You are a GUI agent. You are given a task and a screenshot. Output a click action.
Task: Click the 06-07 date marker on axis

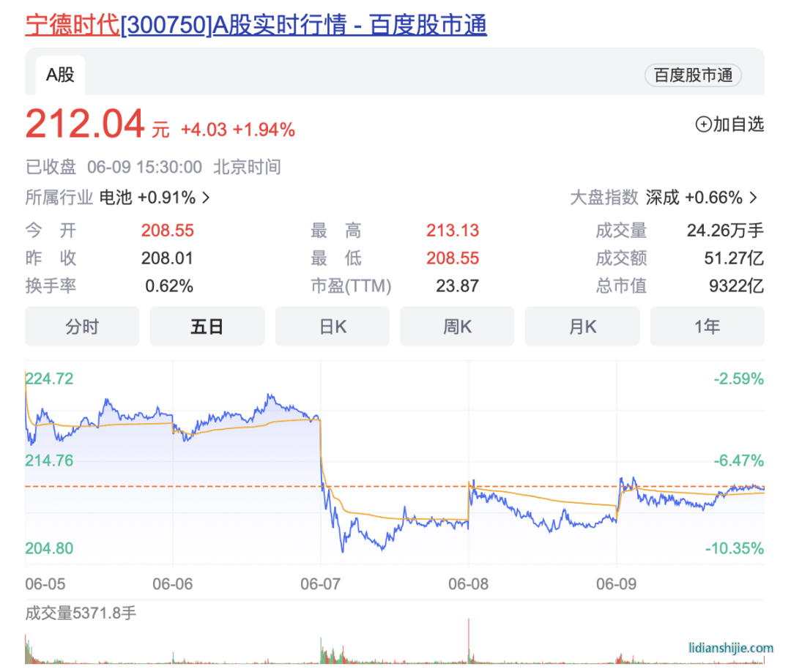coord(321,584)
